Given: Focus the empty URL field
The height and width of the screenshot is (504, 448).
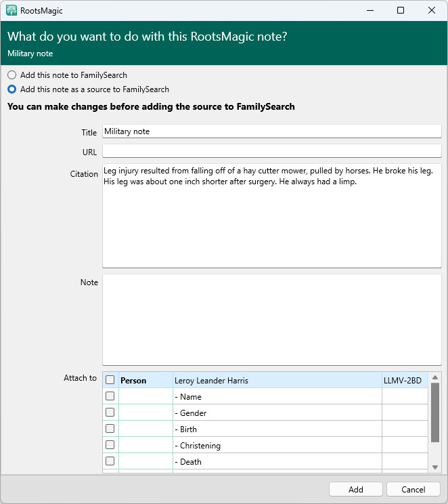Looking at the screenshot, I should (271, 151).
